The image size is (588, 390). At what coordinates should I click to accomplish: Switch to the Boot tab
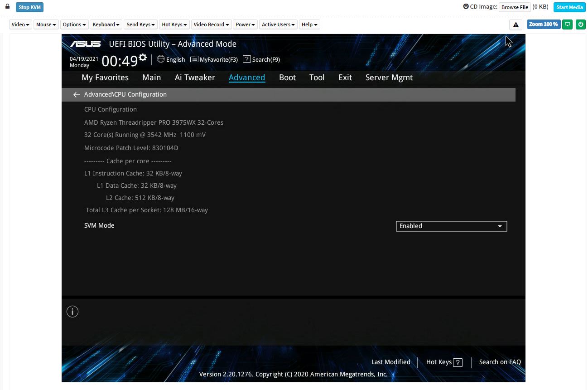coord(288,78)
